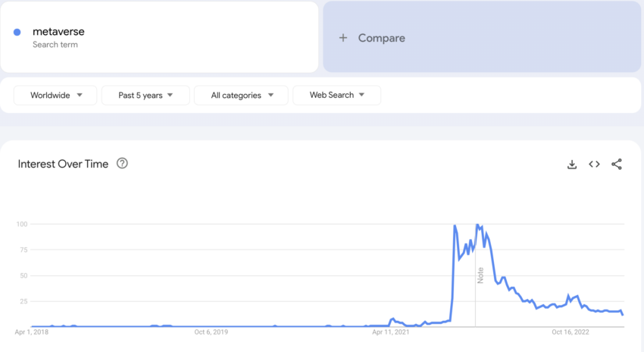
Task: Click the Note marker on chart
Action: (x=480, y=275)
